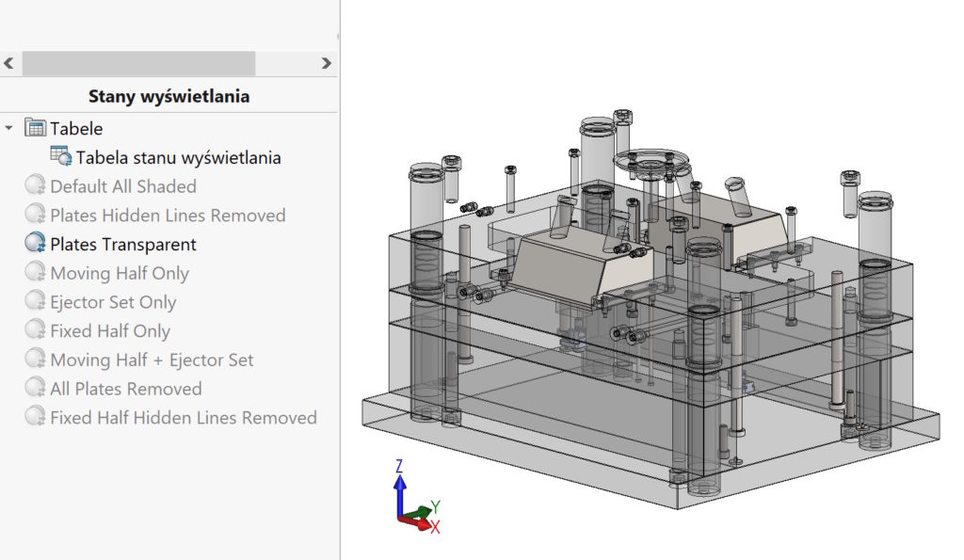Image resolution: width=964 pixels, height=560 pixels.
Task: Click the Moving Half Only sphere icon
Action: point(36,274)
